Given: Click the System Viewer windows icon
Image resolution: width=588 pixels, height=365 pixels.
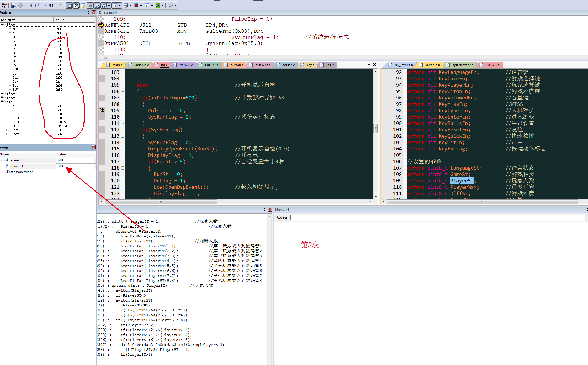Looking at the screenshot, I should pos(158,6).
